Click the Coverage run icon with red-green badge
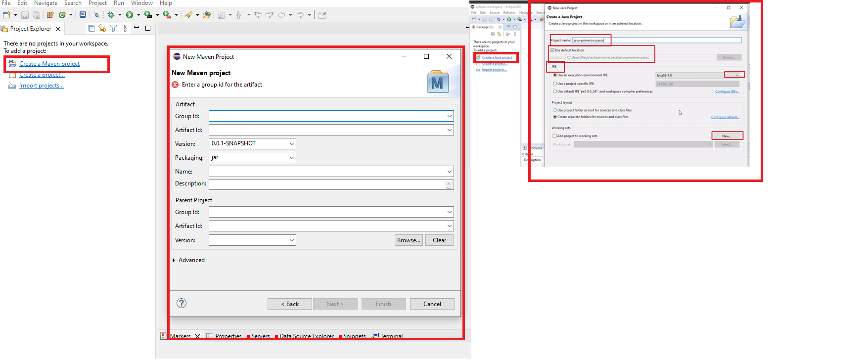 click(x=148, y=15)
